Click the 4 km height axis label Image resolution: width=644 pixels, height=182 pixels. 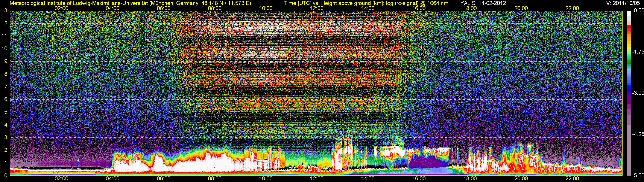point(6,125)
